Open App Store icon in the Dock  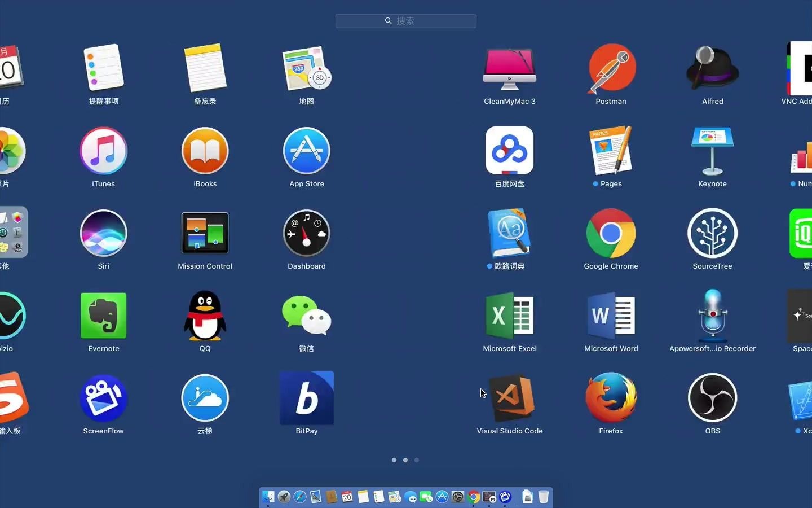[442, 496]
